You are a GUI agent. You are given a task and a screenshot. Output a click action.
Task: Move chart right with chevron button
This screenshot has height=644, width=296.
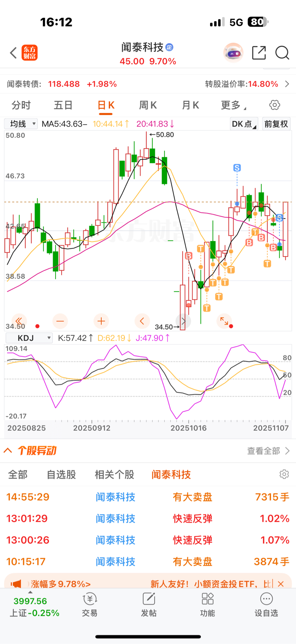[x=183, y=321]
